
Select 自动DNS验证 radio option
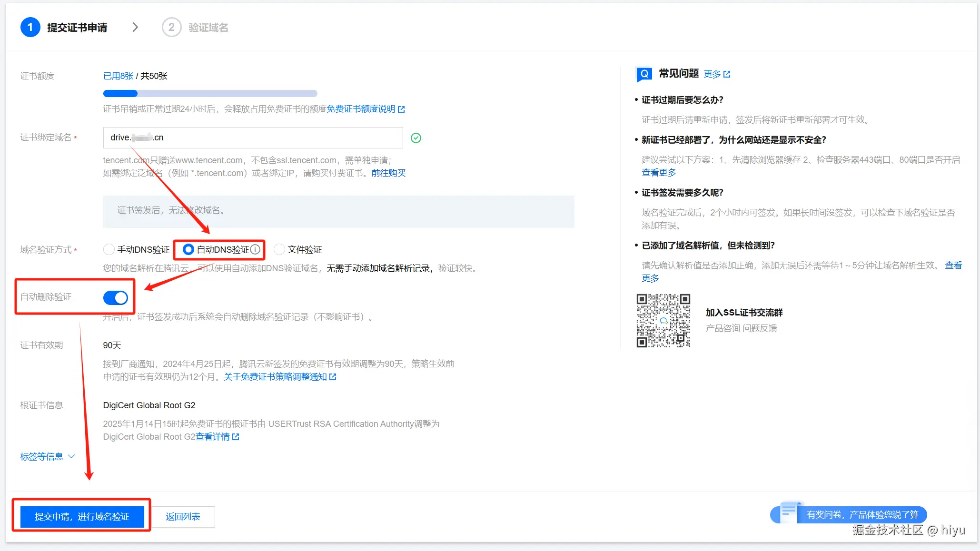point(188,249)
